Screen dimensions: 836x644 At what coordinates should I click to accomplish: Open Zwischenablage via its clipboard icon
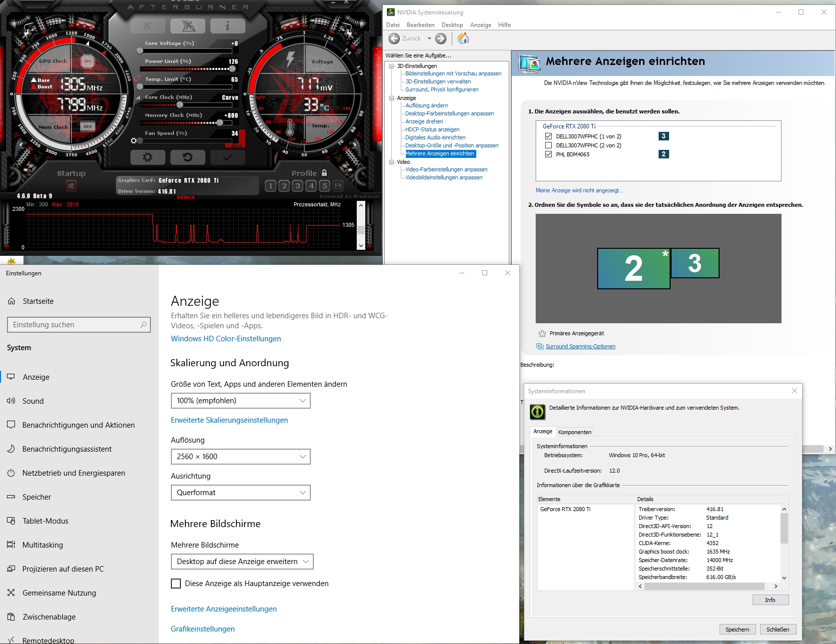tap(11, 617)
